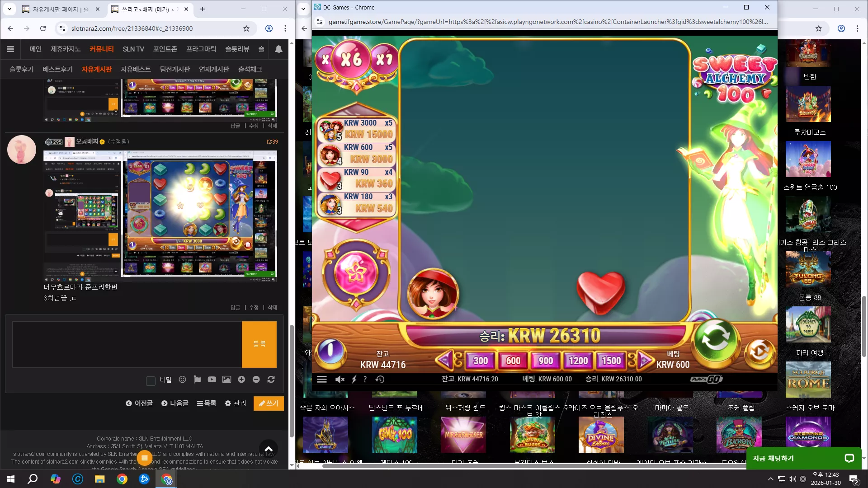Go to 다음글 next post
The image size is (868, 488).
175,403
